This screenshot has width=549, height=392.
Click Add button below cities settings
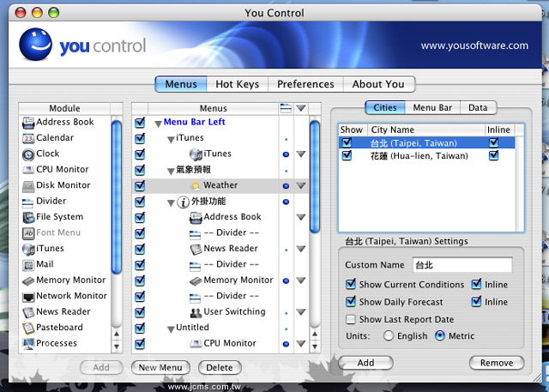point(366,363)
